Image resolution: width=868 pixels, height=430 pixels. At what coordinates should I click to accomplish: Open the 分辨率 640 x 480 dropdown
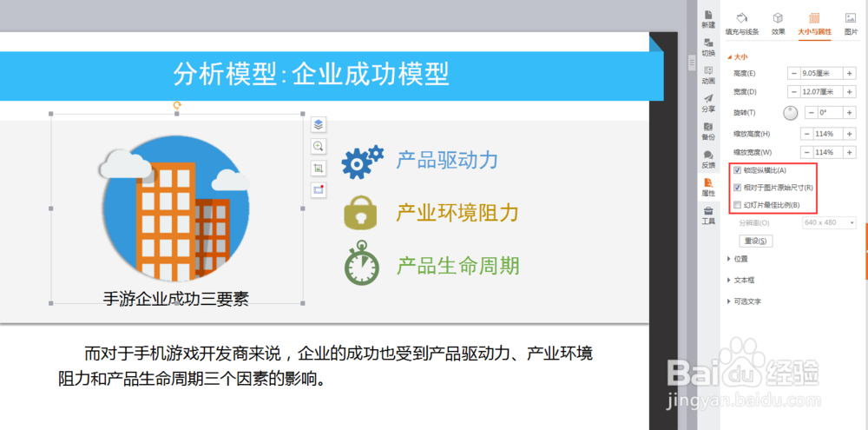click(829, 222)
